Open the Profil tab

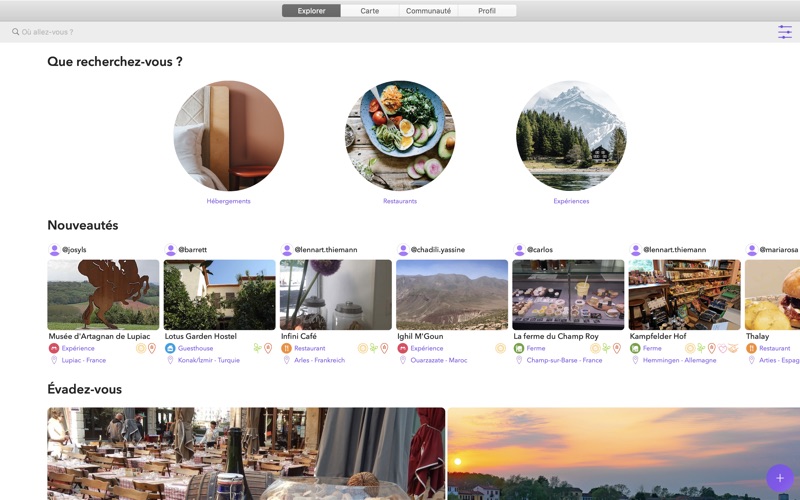click(487, 11)
